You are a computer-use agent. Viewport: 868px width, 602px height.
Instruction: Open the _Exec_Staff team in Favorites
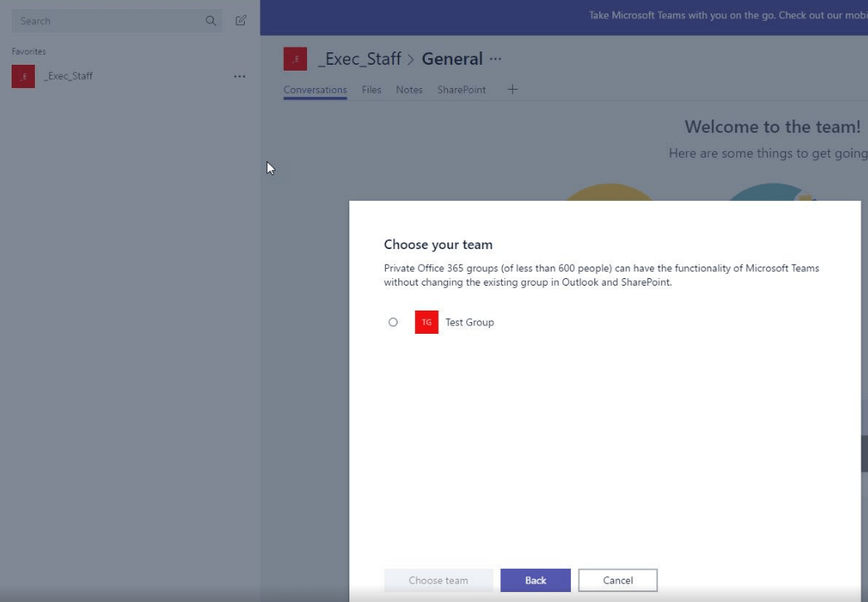coord(129,76)
